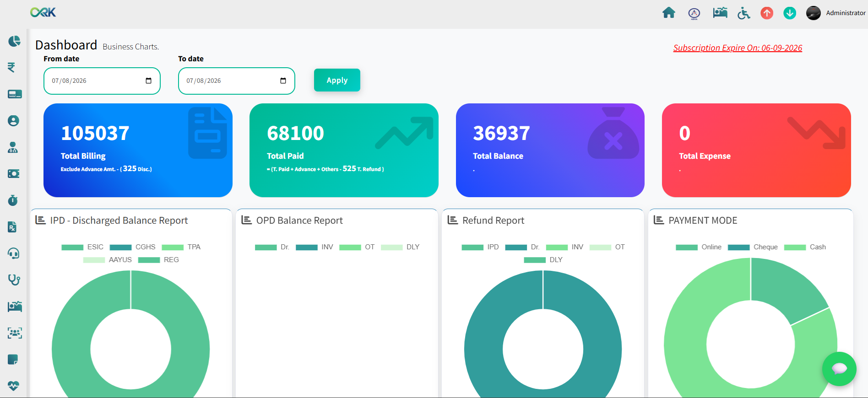The image size is (868, 398).
Task: Open the Subscription Expire On link
Action: point(738,48)
